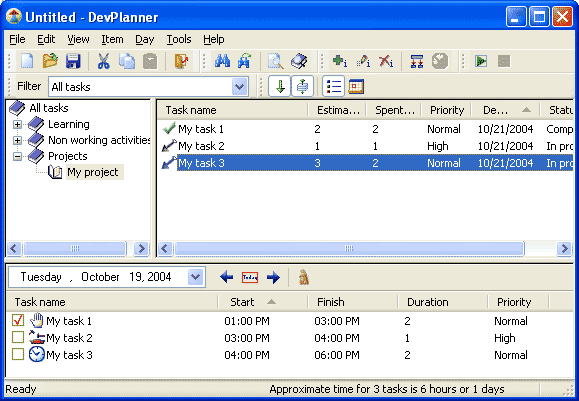579x401 pixels.
Task: Copy with the two-pages toolbar icon
Action: pos(127,61)
